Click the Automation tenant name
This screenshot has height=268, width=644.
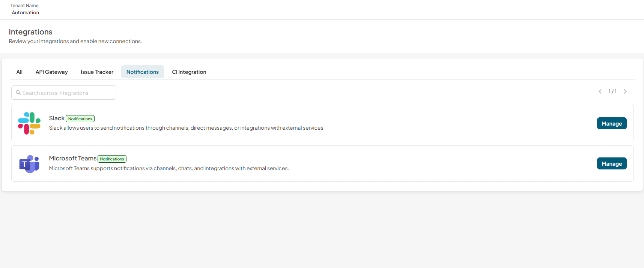pos(26,12)
